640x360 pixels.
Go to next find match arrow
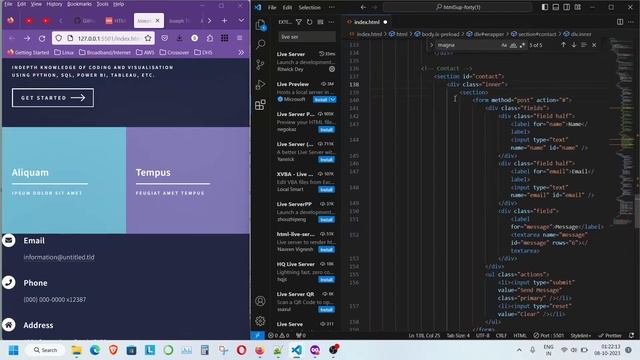point(574,45)
